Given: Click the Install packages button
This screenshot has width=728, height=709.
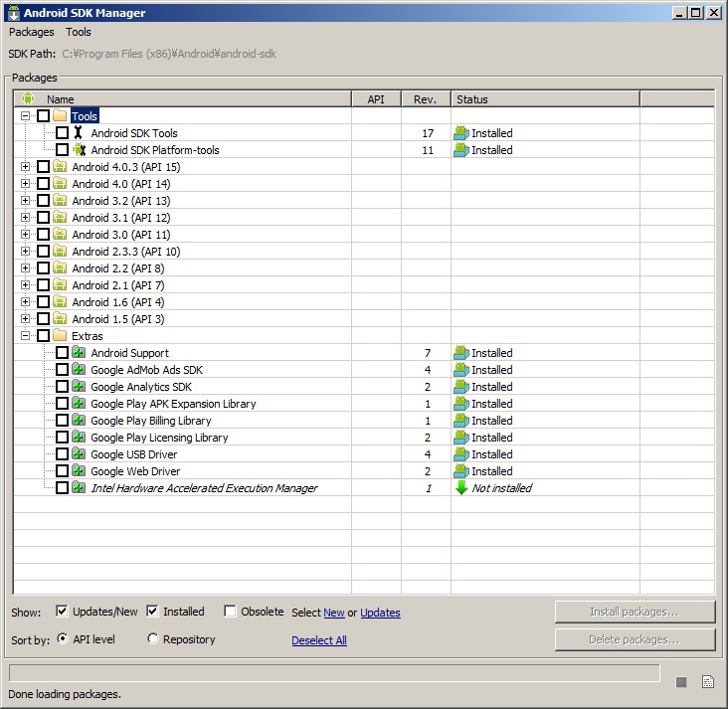Looking at the screenshot, I should tap(635, 612).
